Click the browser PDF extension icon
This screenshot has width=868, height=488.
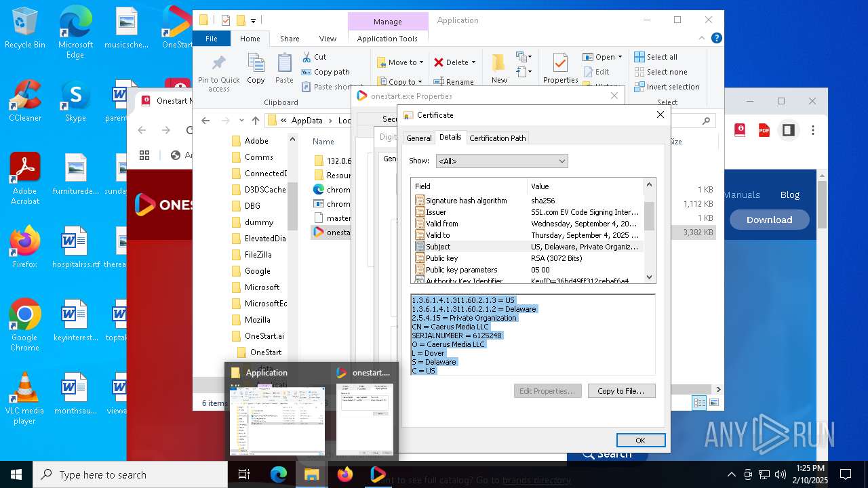[764, 130]
